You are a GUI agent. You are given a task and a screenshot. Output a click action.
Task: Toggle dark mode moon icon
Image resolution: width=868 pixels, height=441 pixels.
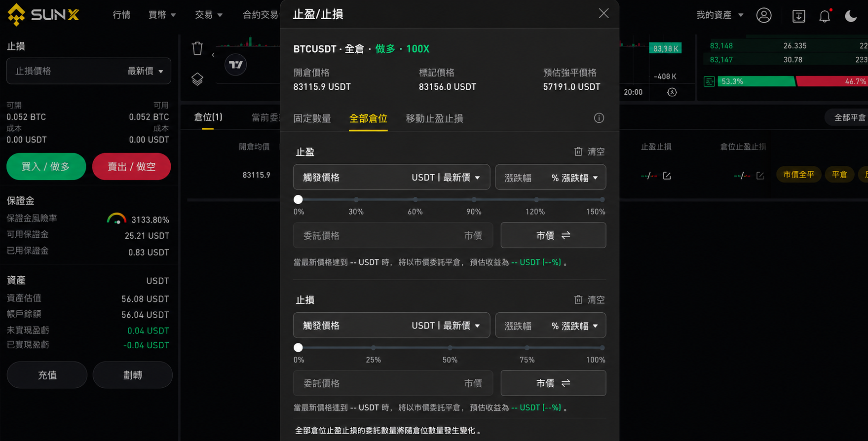click(851, 16)
